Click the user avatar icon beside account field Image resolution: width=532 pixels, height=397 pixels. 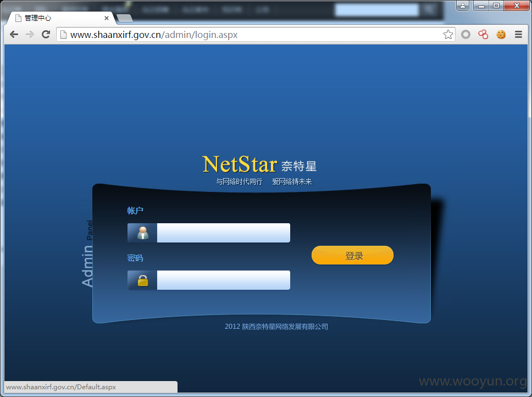point(142,233)
